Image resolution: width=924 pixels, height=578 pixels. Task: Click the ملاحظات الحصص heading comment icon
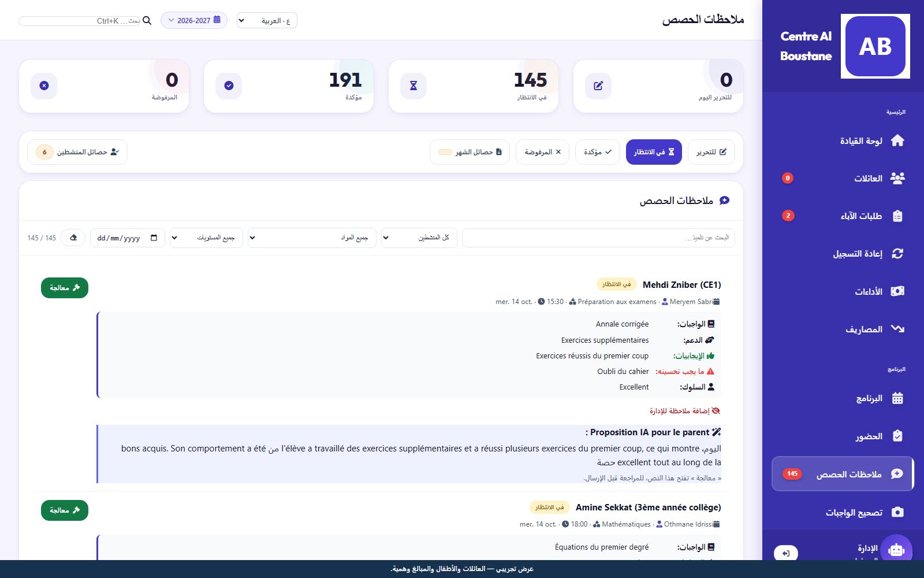pyautogui.click(x=724, y=201)
